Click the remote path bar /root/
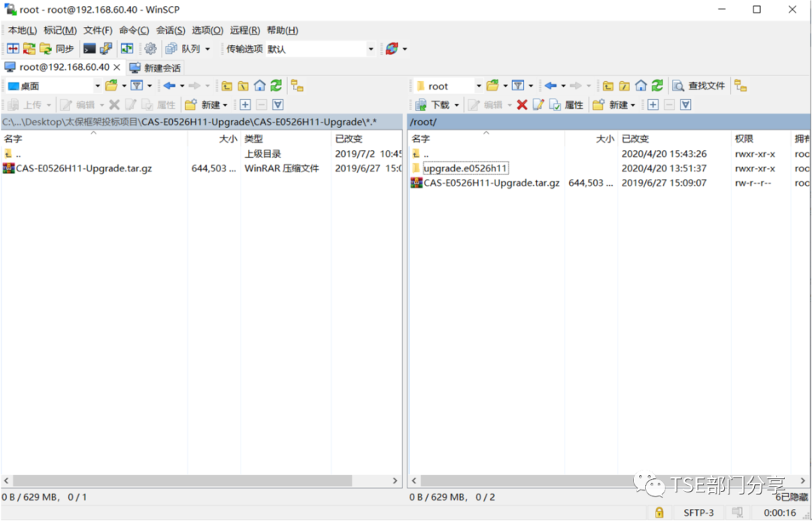Screen dimensions: 812x521 tap(609, 122)
